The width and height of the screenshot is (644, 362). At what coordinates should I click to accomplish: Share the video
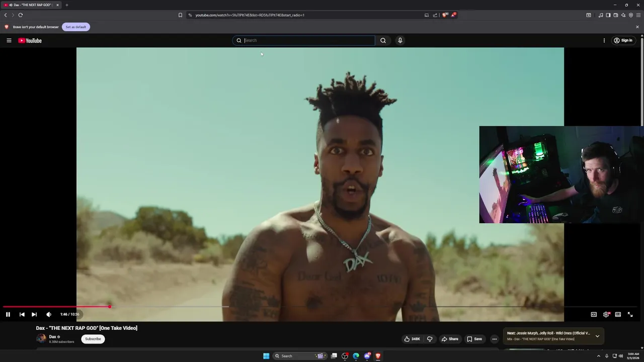pos(450,339)
